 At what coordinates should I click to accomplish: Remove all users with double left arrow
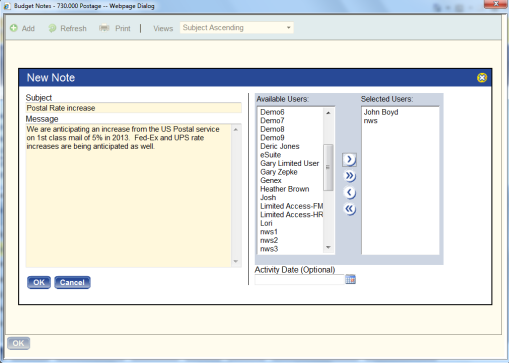349,209
